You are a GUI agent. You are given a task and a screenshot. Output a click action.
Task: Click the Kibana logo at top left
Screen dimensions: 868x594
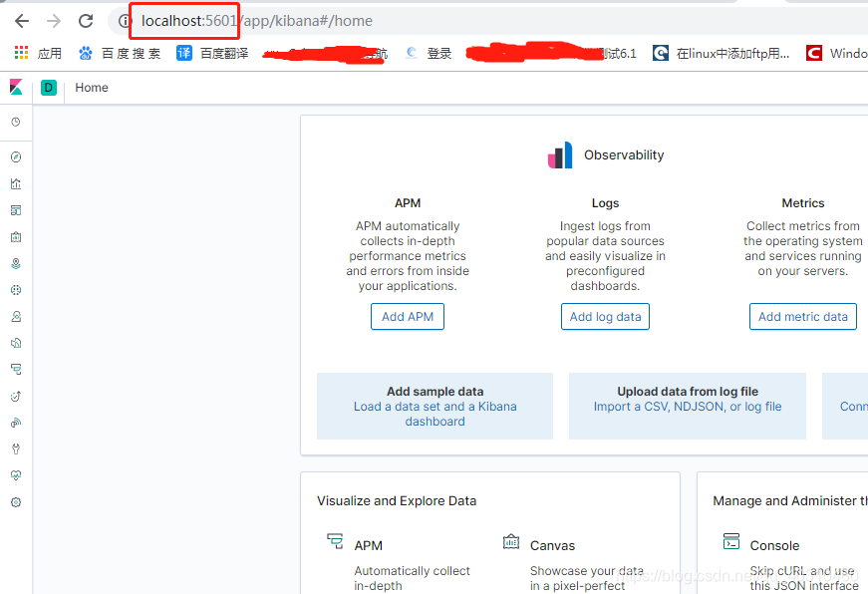click(x=13, y=88)
